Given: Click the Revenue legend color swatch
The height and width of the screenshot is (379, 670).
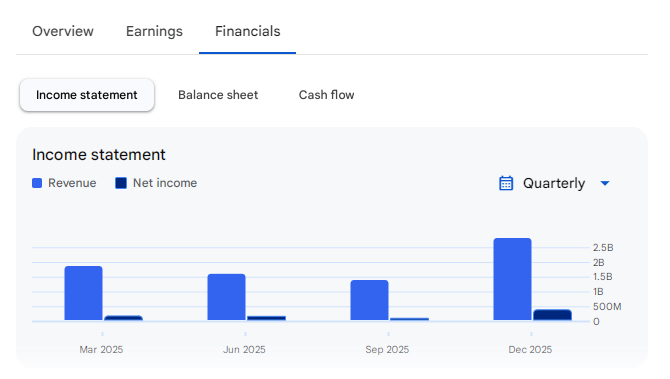Looking at the screenshot, I should coord(37,183).
